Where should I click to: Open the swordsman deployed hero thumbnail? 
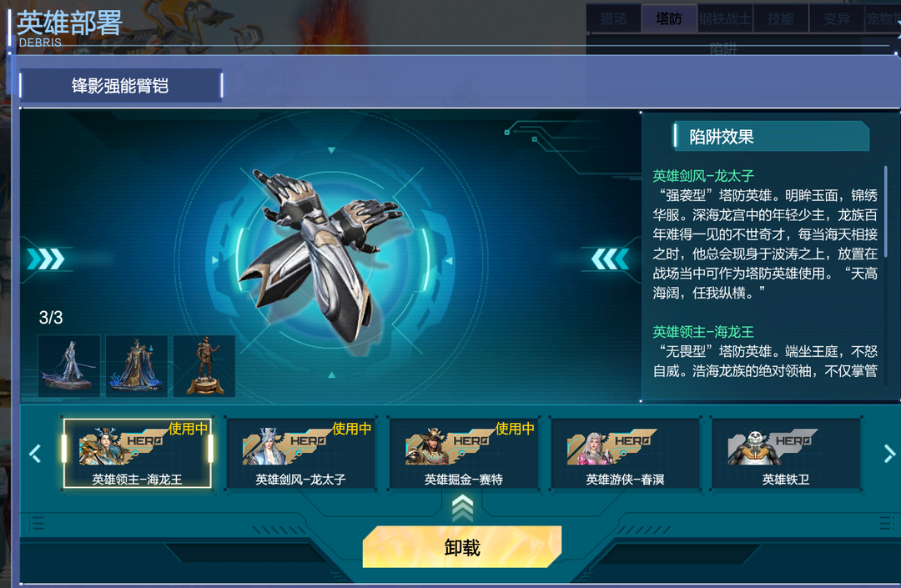pos(69,366)
